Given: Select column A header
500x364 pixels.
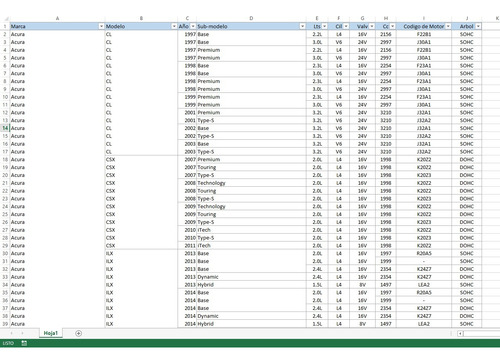Looking at the screenshot, I should (57, 18).
